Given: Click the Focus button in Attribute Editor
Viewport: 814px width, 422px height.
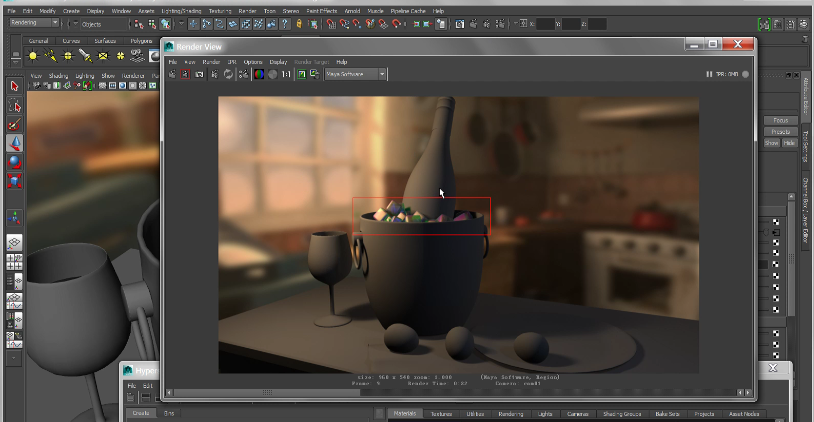Looking at the screenshot, I should point(780,120).
